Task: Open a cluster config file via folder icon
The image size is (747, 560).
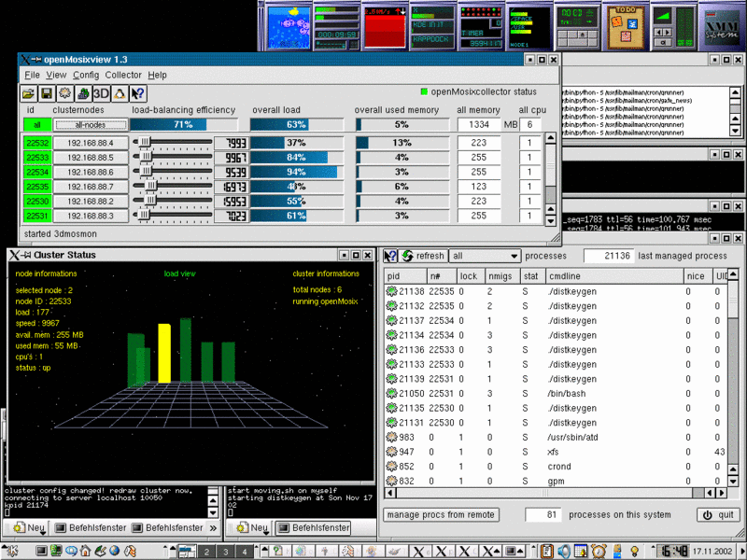Action: [x=27, y=93]
